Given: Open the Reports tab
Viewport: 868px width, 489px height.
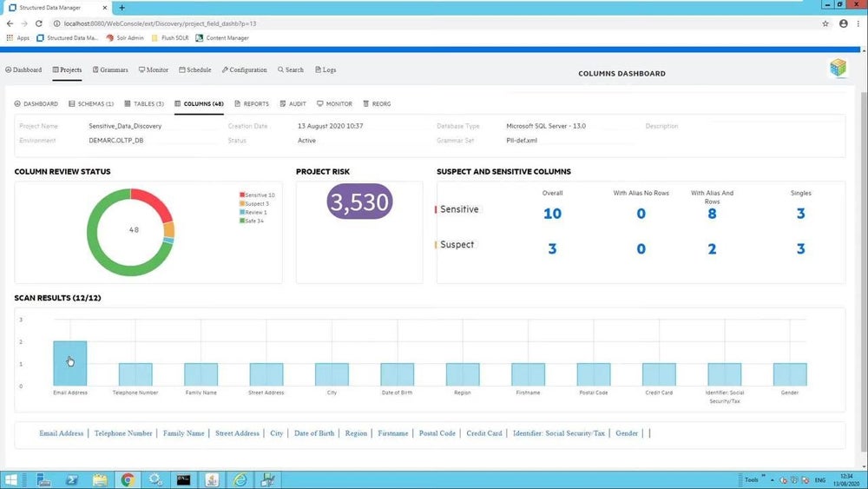Looking at the screenshot, I should [251, 103].
